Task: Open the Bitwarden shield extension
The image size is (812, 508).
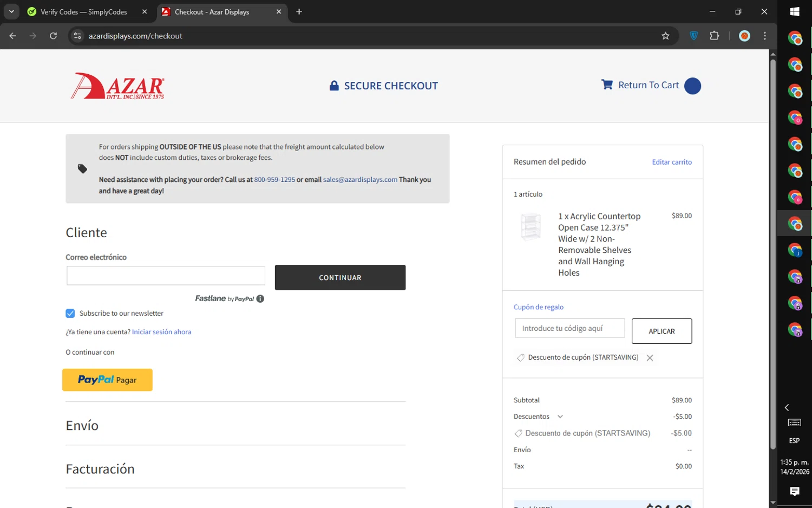Action: pos(694,36)
